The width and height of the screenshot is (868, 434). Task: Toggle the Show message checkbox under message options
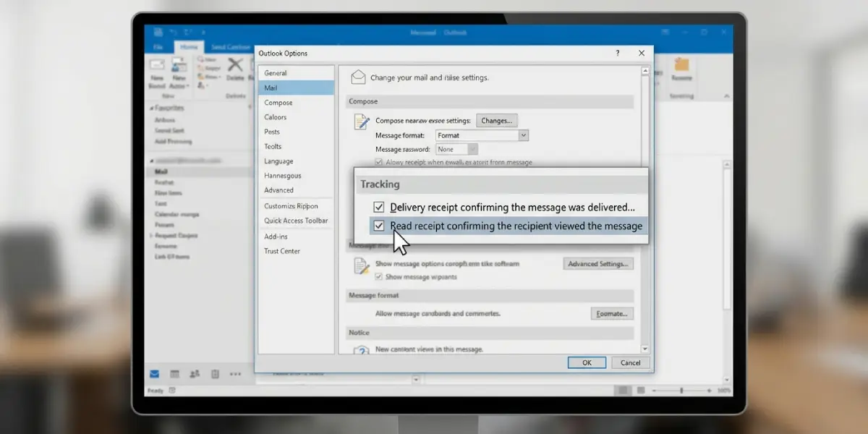(x=378, y=277)
